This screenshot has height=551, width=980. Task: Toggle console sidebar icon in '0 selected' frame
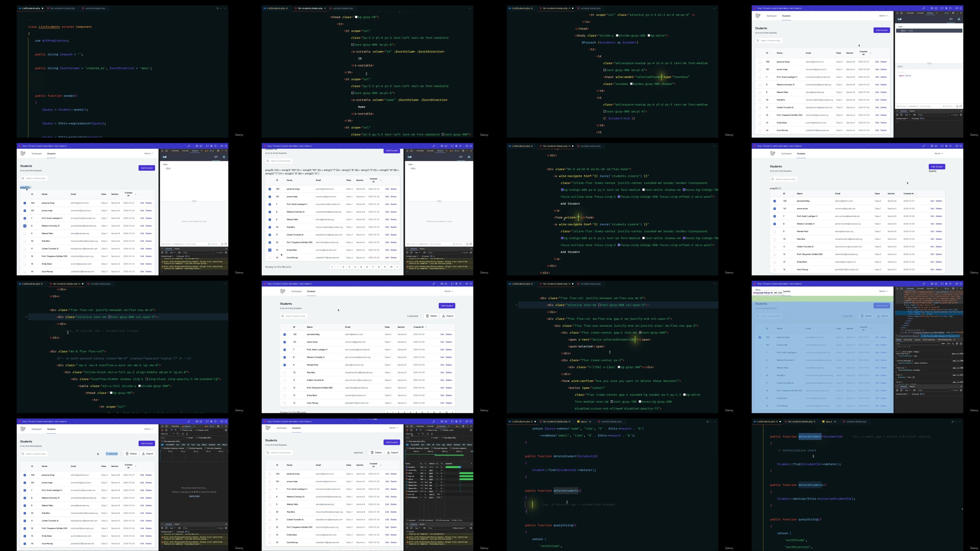pos(897,390)
